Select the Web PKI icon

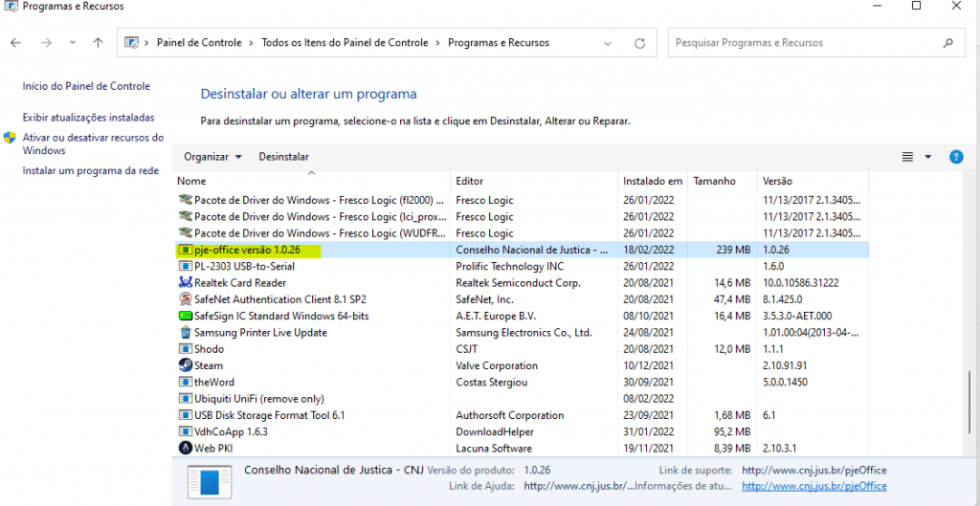point(186,448)
